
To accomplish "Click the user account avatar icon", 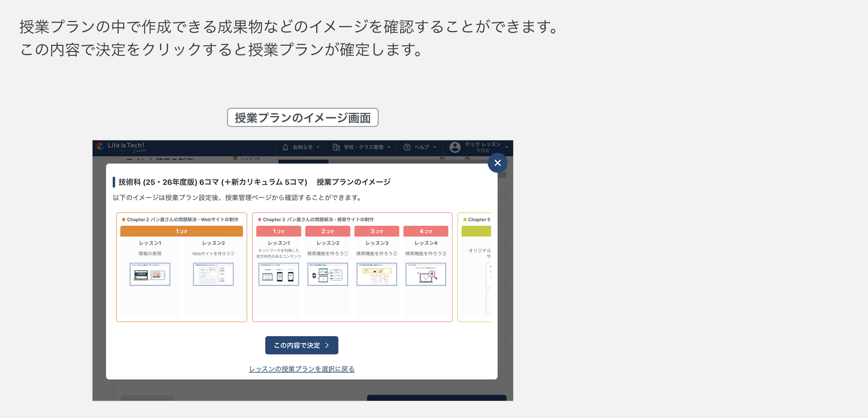I will pos(455,147).
